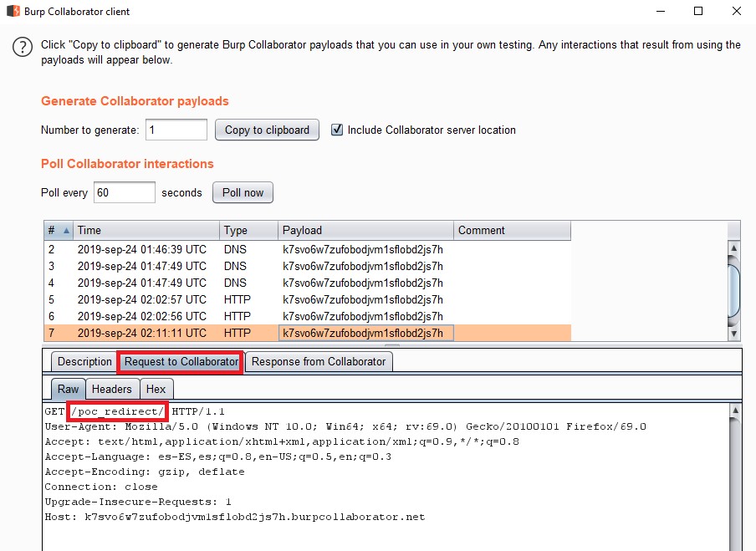This screenshot has height=551, width=756.
Task: Click the interactions table scroll up arrow
Action: tap(733, 247)
